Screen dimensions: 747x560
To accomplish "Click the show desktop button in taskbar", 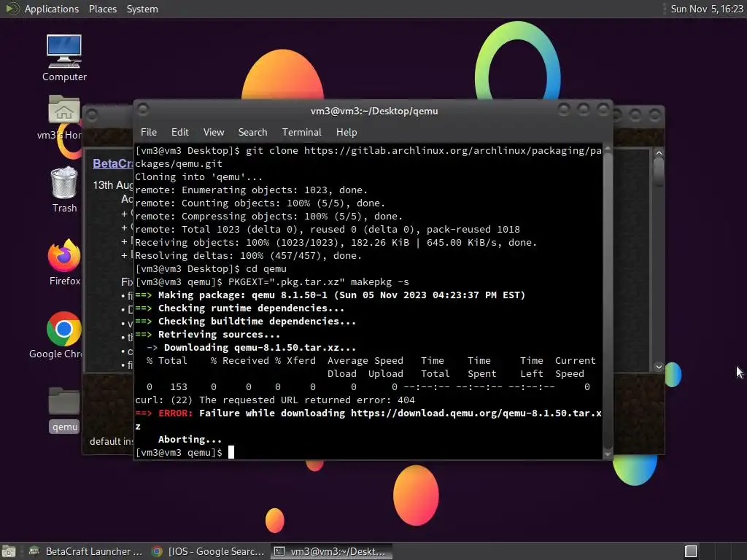I will [9, 551].
